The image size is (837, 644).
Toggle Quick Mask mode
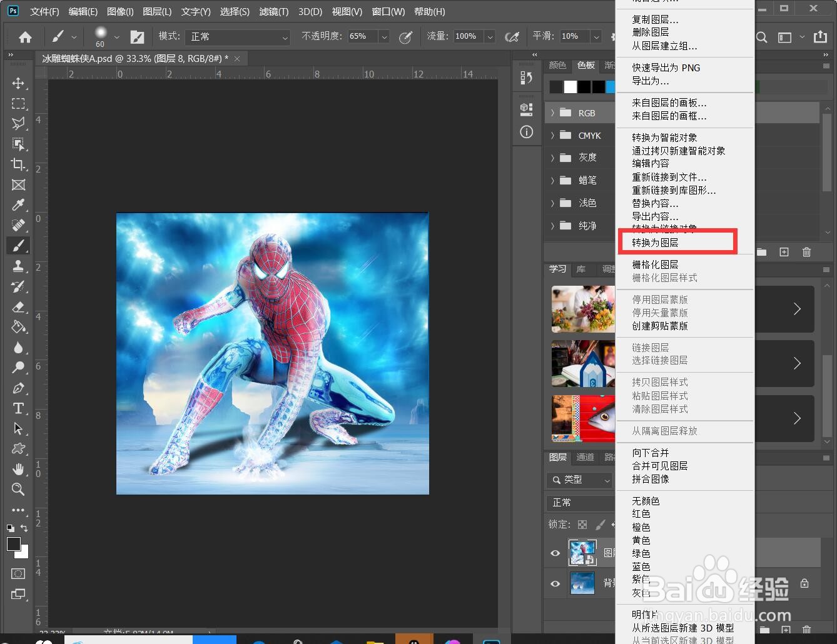coord(18,573)
